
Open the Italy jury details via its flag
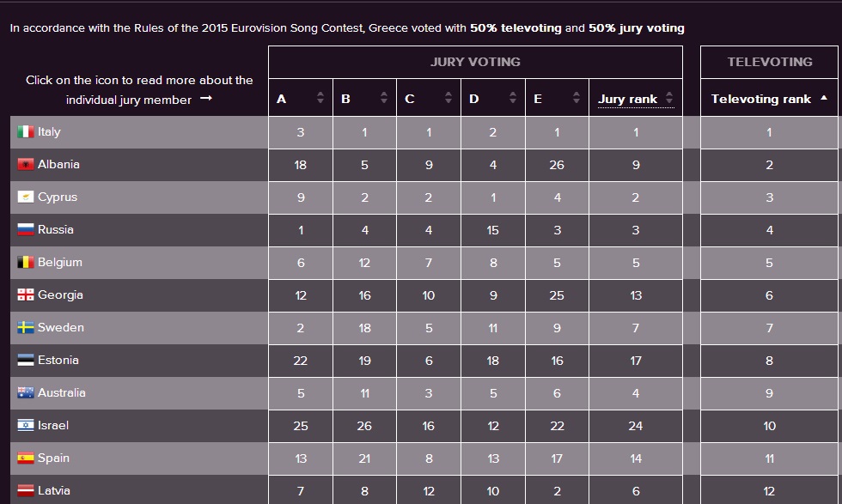tap(24, 132)
